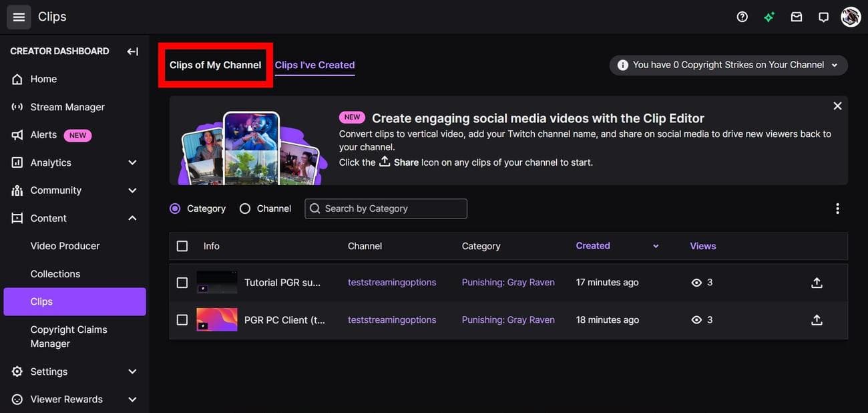This screenshot has height=413, width=868.
Task: Open the three-dot more options menu
Action: pyautogui.click(x=837, y=209)
